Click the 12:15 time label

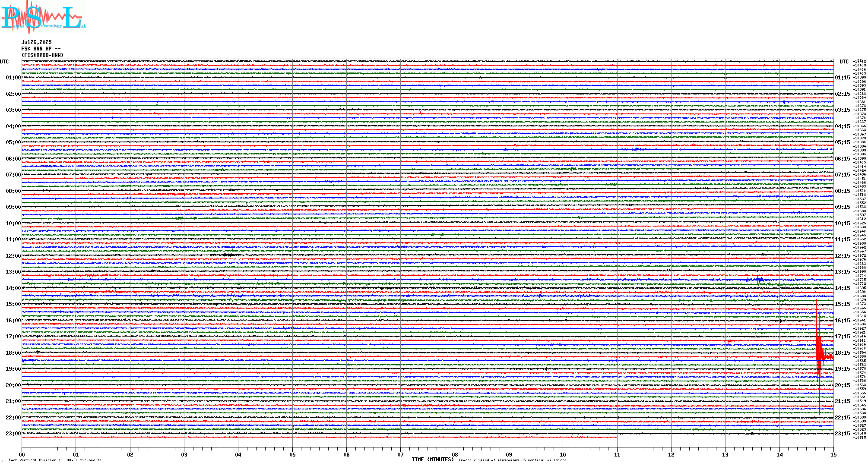pos(843,256)
